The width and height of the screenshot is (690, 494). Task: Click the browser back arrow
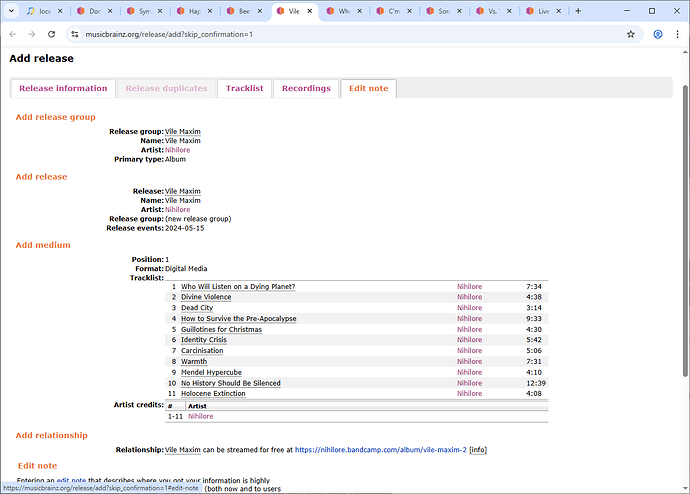coord(13,34)
